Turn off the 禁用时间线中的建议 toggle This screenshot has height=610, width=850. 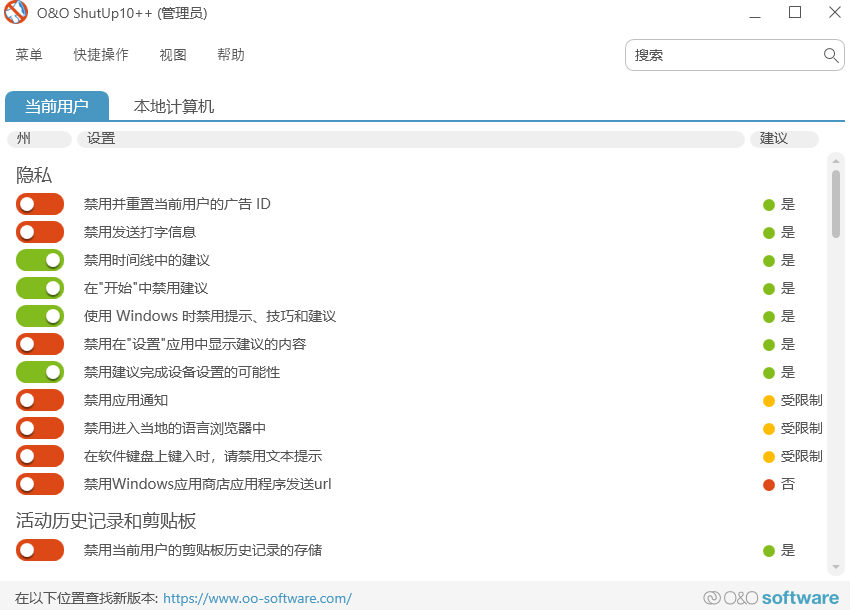(39, 260)
